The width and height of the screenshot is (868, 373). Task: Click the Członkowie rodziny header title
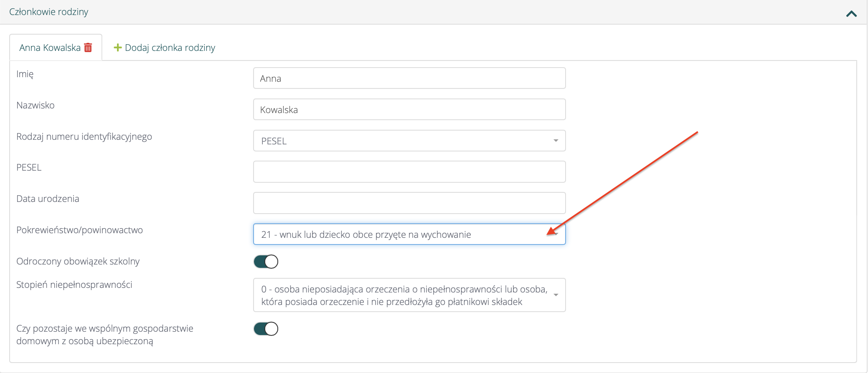49,12
